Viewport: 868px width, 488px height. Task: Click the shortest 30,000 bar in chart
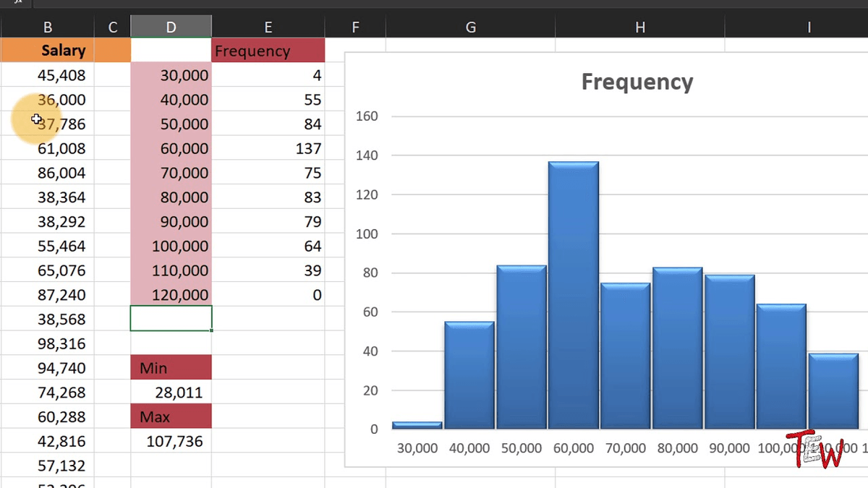coord(417,424)
